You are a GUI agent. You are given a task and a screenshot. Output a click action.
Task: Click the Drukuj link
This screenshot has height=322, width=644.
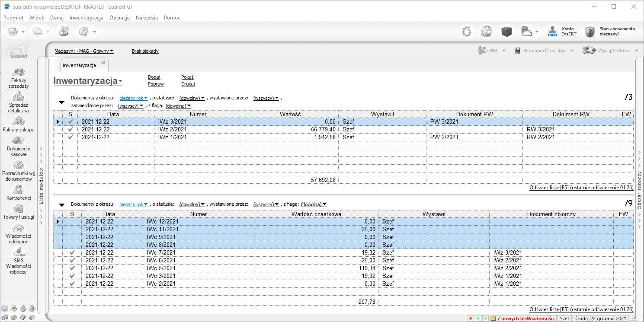tap(188, 84)
